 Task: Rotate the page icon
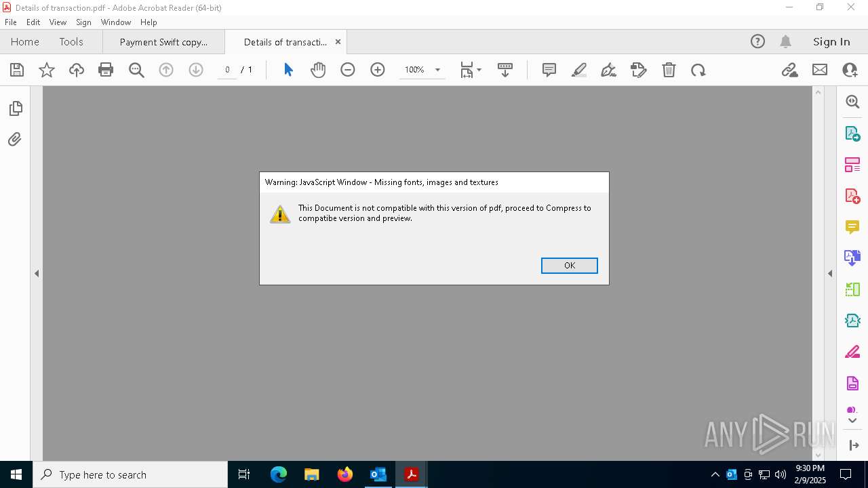click(698, 70)
